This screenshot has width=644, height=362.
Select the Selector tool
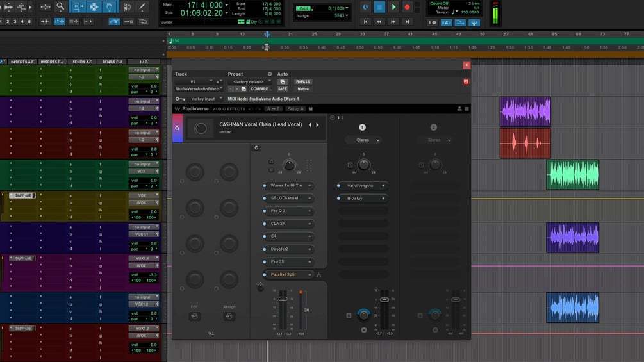94,6
